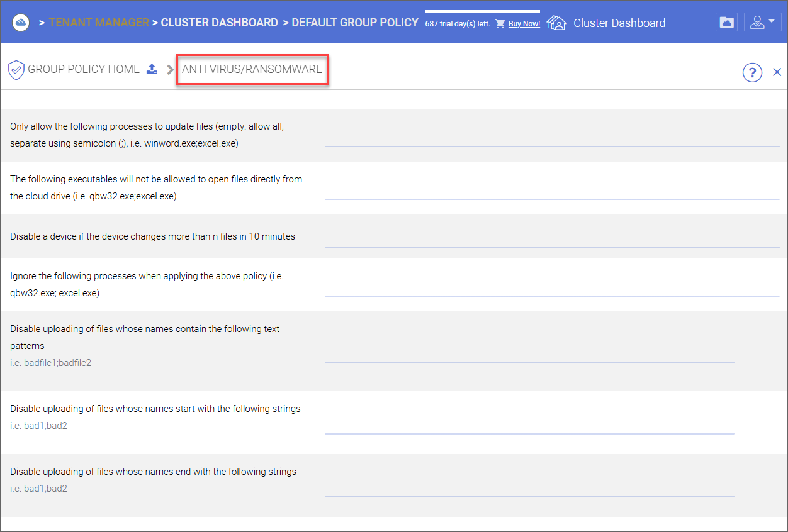Go to CLUSTER DASHBOARD breadcrumb
Screen dimensions: 788x532
pos(219,23)
